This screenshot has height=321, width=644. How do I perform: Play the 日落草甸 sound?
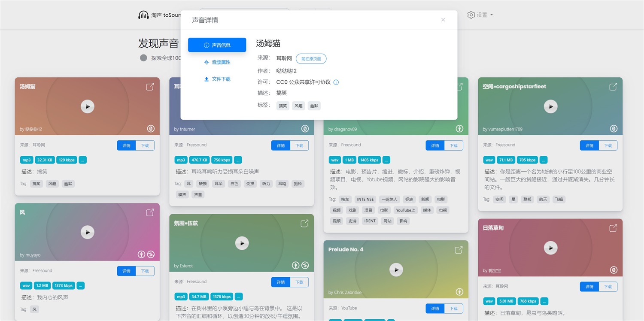pos(551,248)
